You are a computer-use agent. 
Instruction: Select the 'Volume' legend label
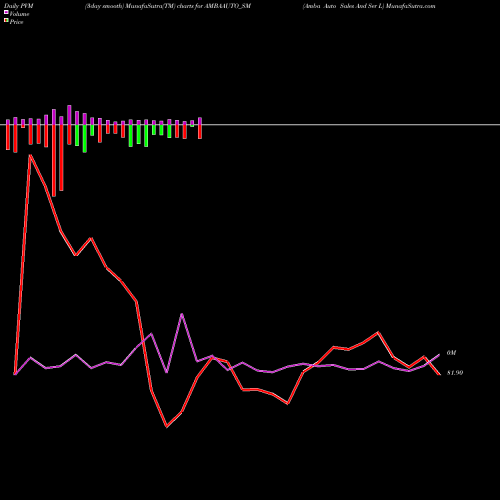(19, 14)
